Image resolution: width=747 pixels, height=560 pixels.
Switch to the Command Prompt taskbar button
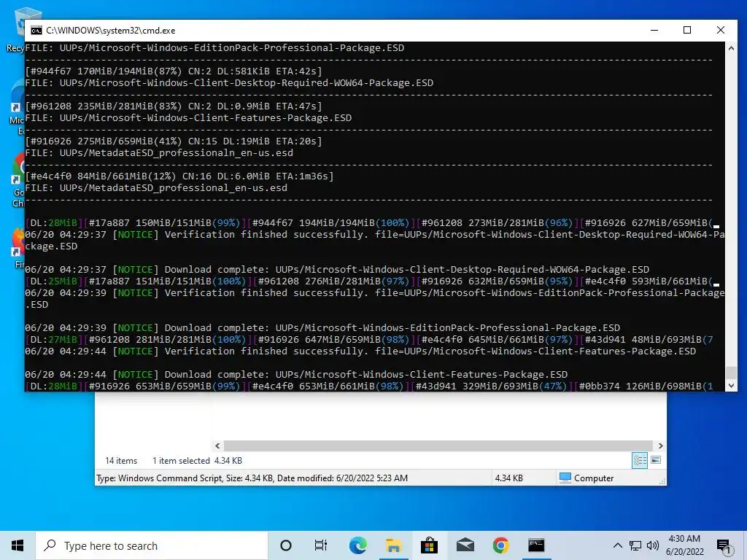(536, 545)
